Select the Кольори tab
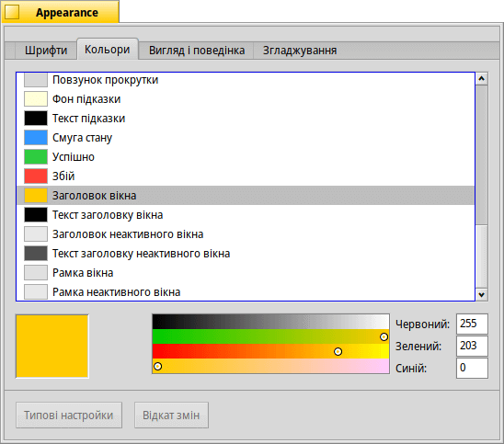Image resolution: width=504 pixels, height=444 pixels. 108,50
